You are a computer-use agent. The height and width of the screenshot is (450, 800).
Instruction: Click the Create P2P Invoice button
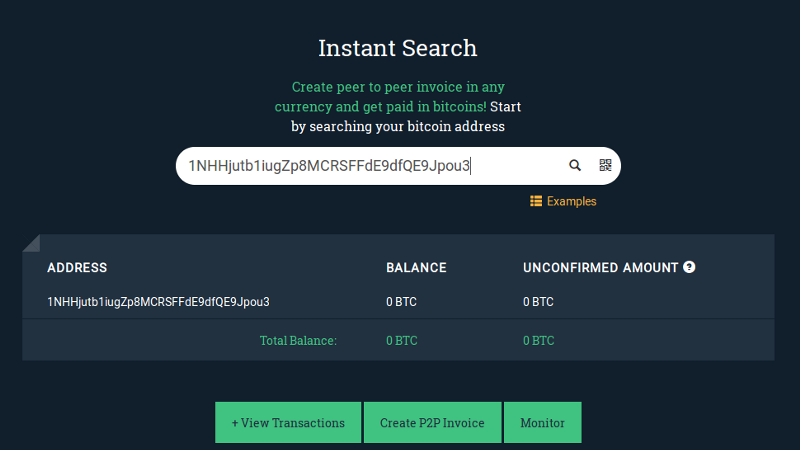pos(432,422)
